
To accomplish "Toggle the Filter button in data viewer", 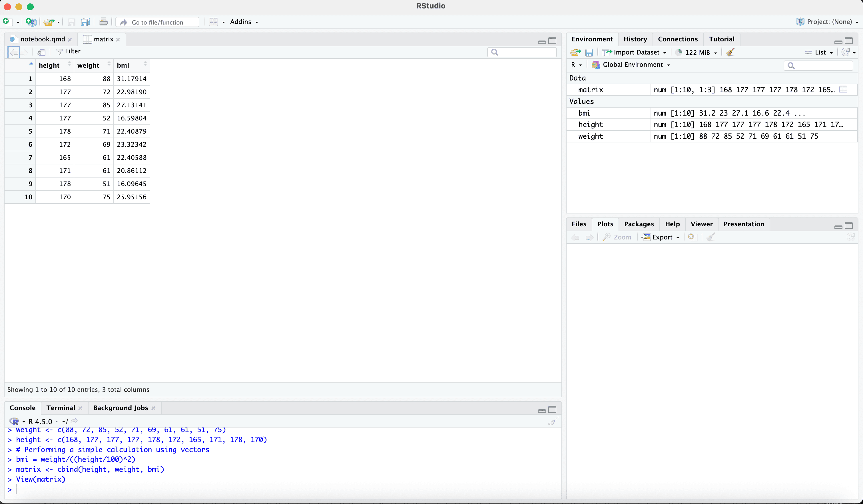I will pos(69,51).
